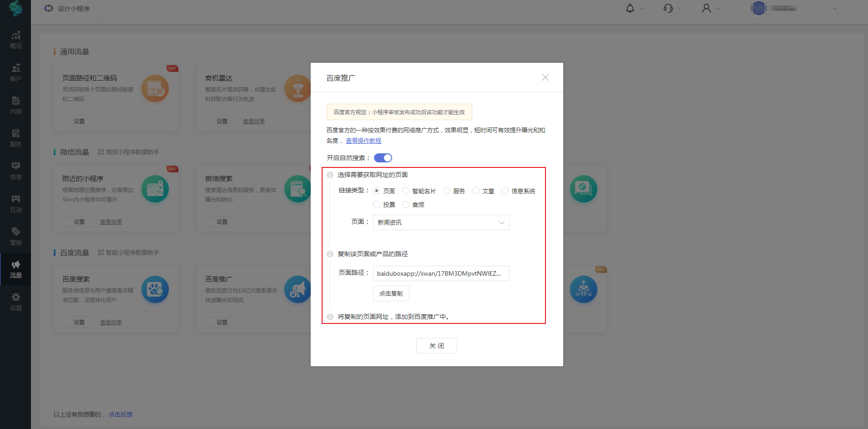Viewport: 868px width, 429px height.
Task: Select the 流量 traffic sidebar item
Action: (15, 269)
